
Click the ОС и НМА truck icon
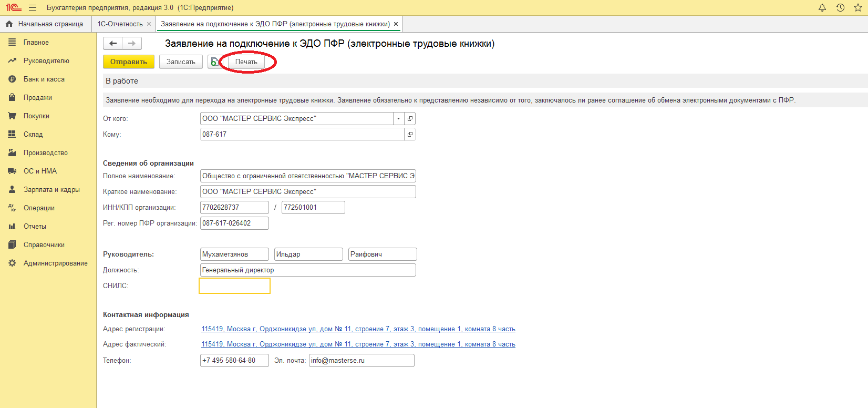12,171
